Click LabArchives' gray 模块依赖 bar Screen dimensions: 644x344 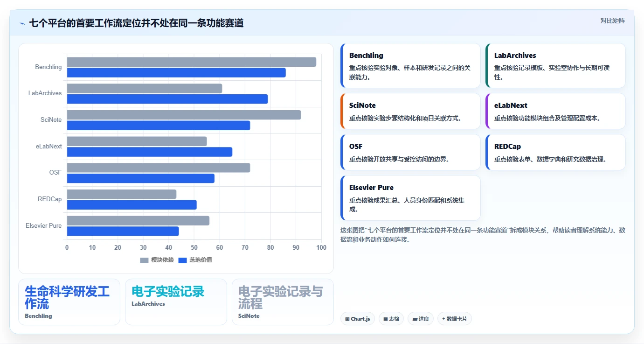(x=145, y=88)
